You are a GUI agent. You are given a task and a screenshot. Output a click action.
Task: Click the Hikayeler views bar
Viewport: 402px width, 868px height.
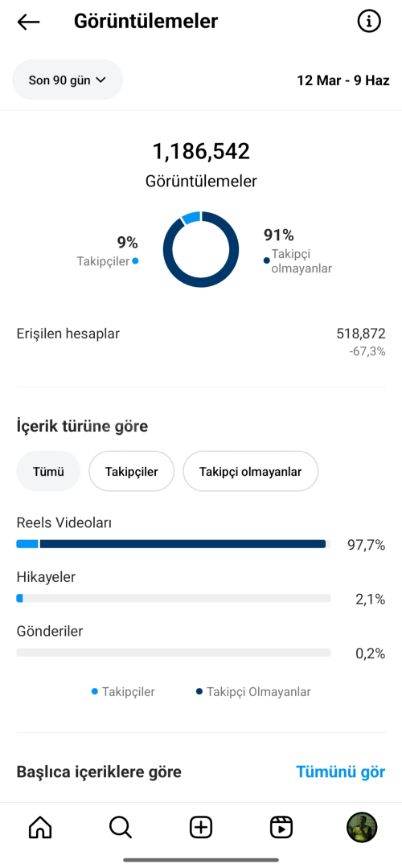click(174, 599)
